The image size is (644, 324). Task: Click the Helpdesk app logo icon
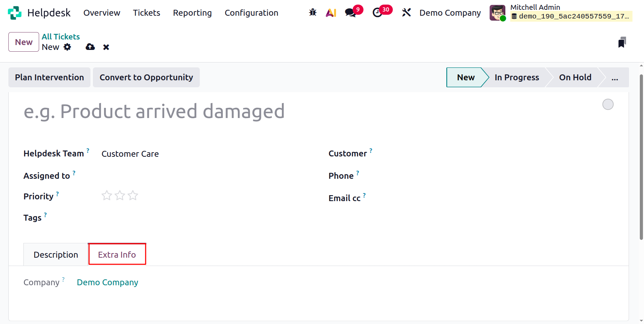point(15,13)
